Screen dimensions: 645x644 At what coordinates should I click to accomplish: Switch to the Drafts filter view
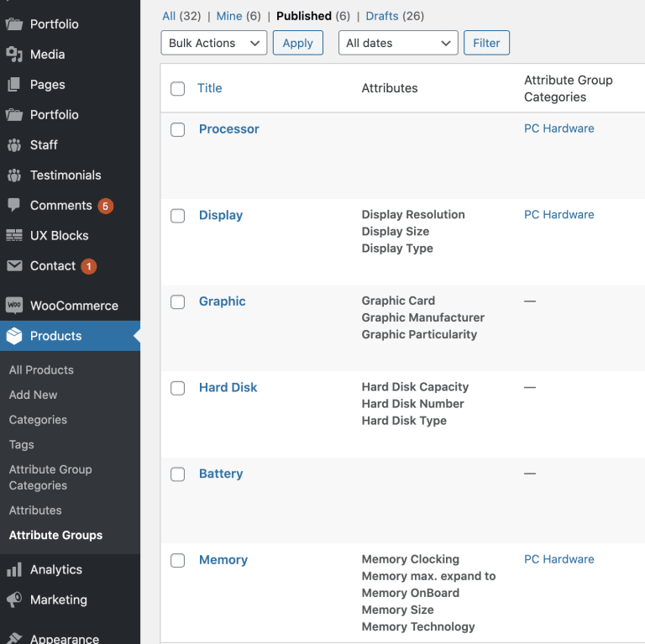(382, 16)
